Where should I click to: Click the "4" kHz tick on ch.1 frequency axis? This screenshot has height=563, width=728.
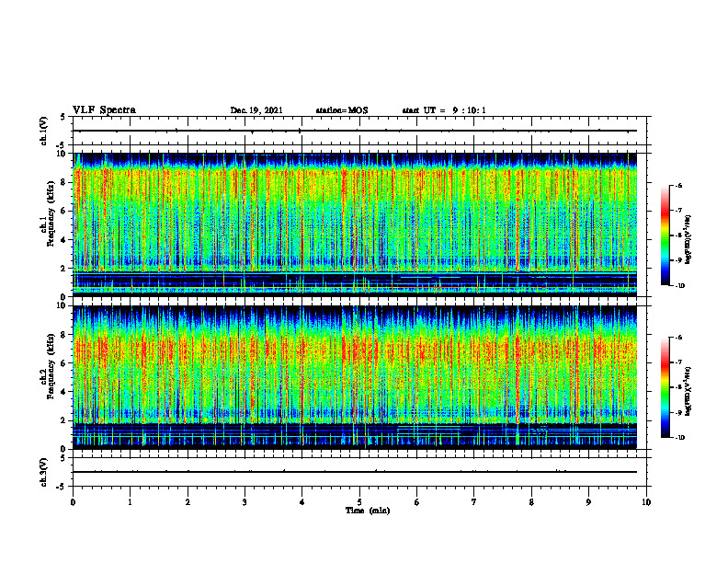[x=64, y=240]
